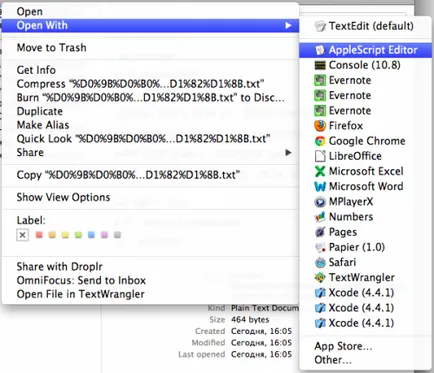This screenshot has height=373, width=434.
Task: Choose Get Info
Action: pos(150,70)
